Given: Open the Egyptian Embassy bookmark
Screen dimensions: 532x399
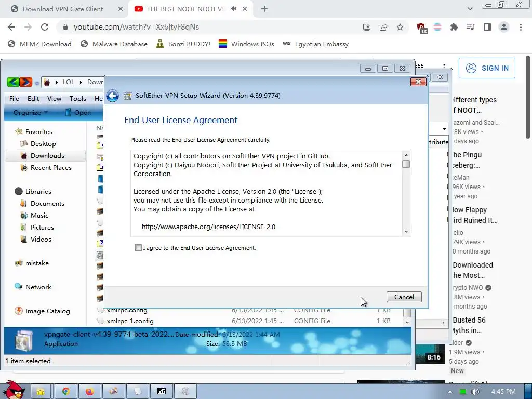Looking at the screenshot, I should [315, 44].
